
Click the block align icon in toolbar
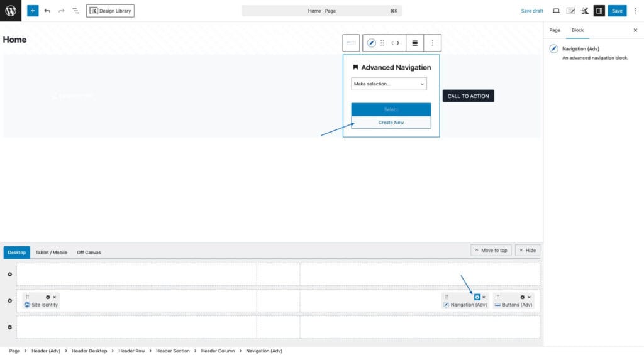[x=414, y=43]
